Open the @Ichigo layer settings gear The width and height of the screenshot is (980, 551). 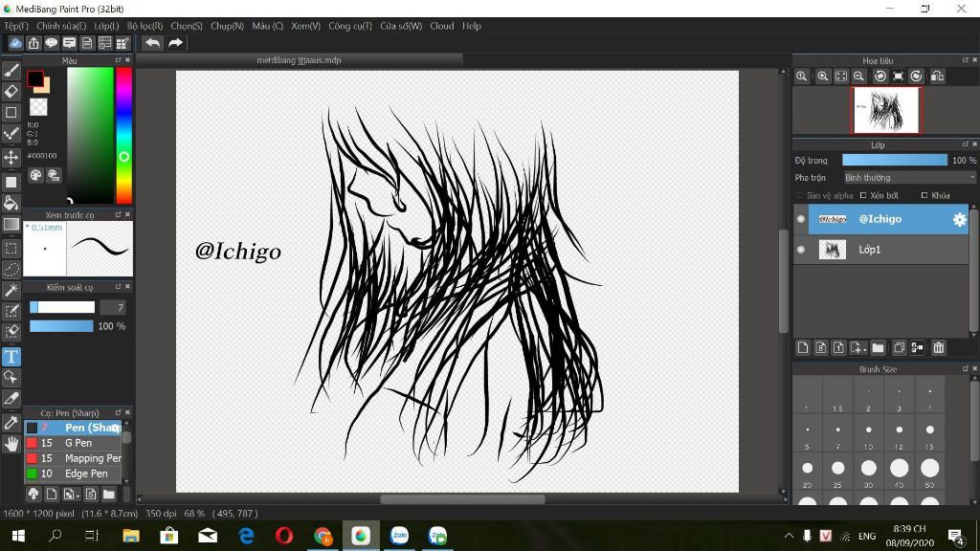pos(959,219)
